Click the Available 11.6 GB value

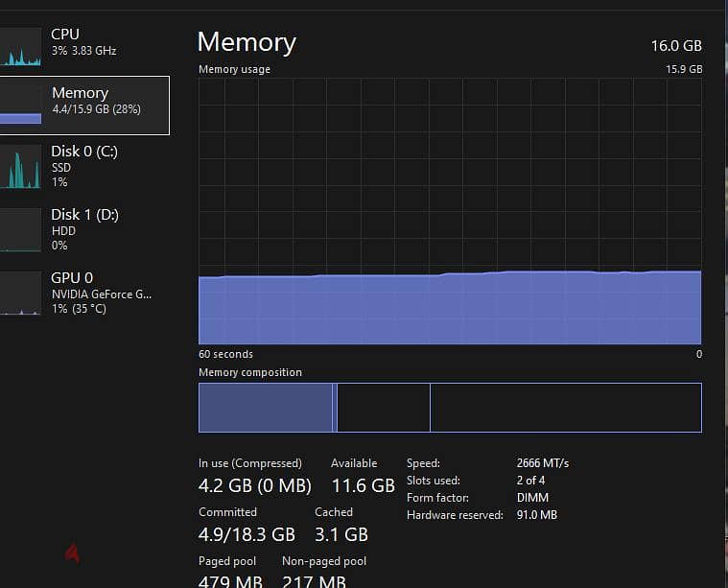click(x=364, y=485)
